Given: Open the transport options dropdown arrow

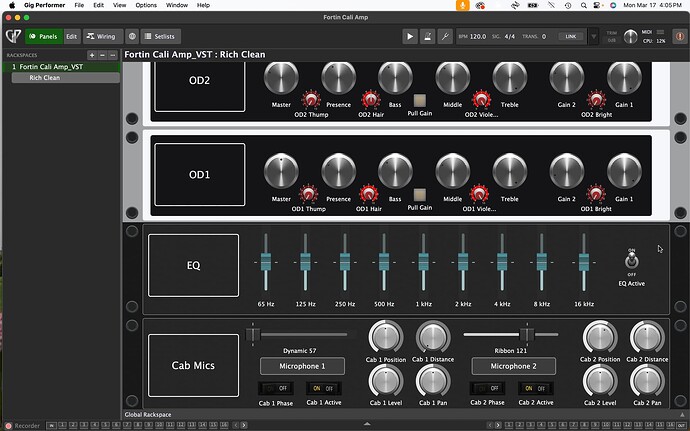Looking at the screenshot, I should (x=594, y=37).
